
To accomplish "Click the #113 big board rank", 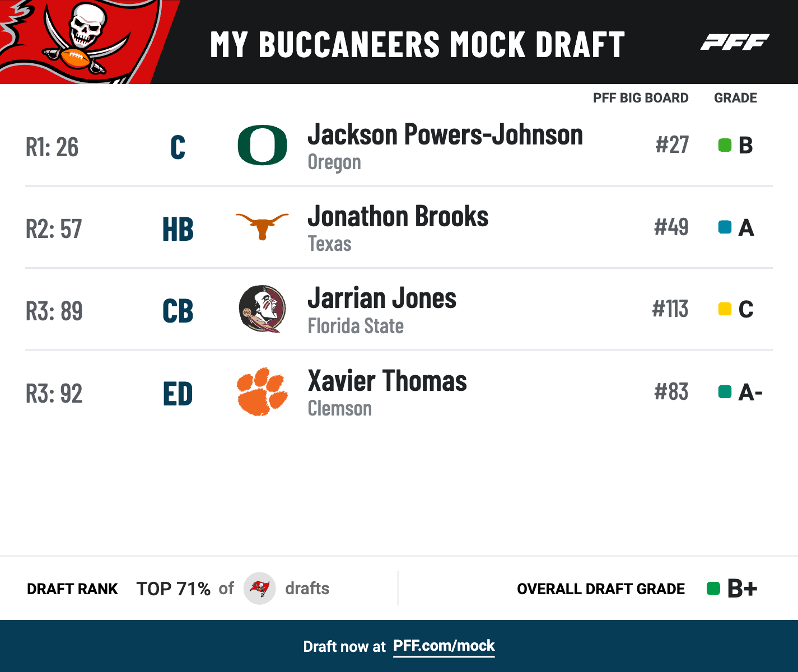I will click(670, 309).
